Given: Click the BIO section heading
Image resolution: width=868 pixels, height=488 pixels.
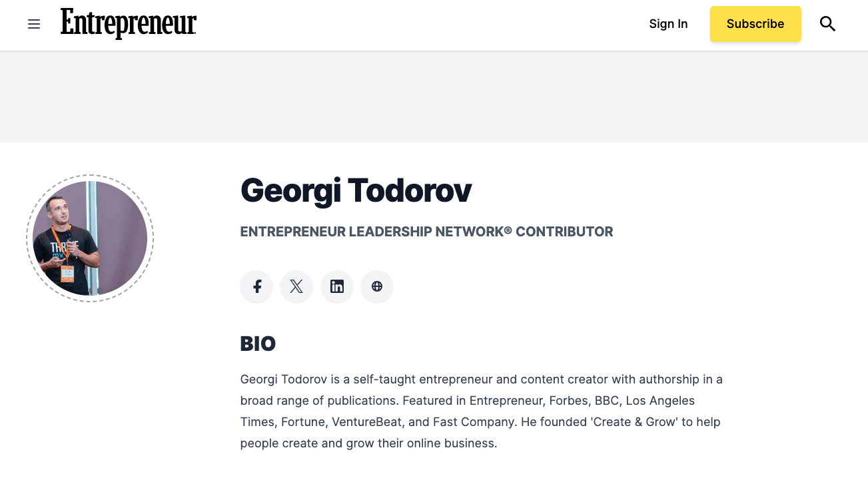Looking at the screenshot, I should point(258,344).
